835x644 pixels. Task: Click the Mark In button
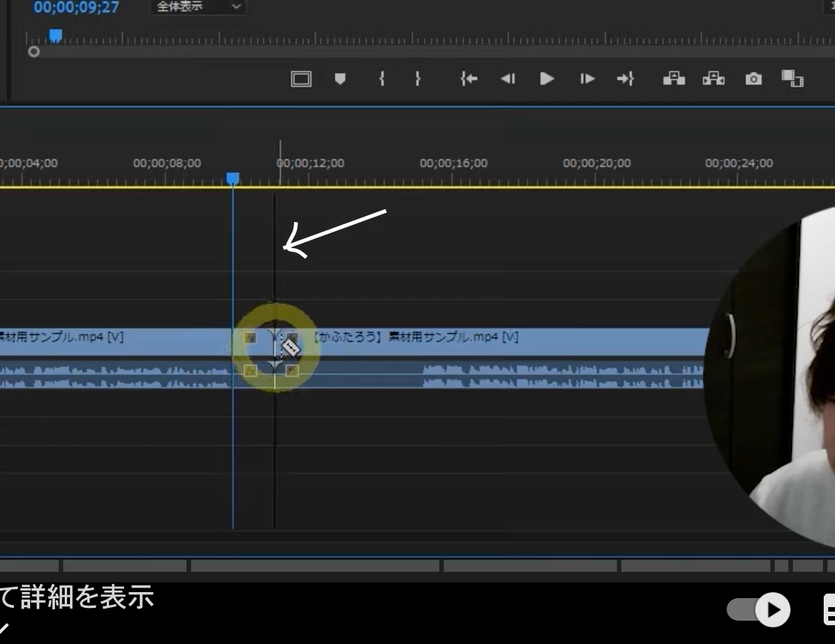click(382, 79)
